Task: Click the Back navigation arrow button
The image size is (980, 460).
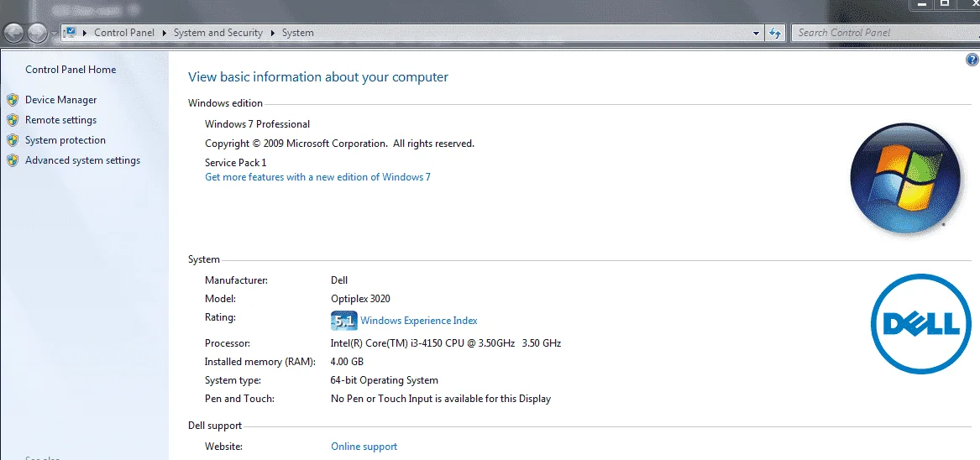Action: click(x=14, y=33)
